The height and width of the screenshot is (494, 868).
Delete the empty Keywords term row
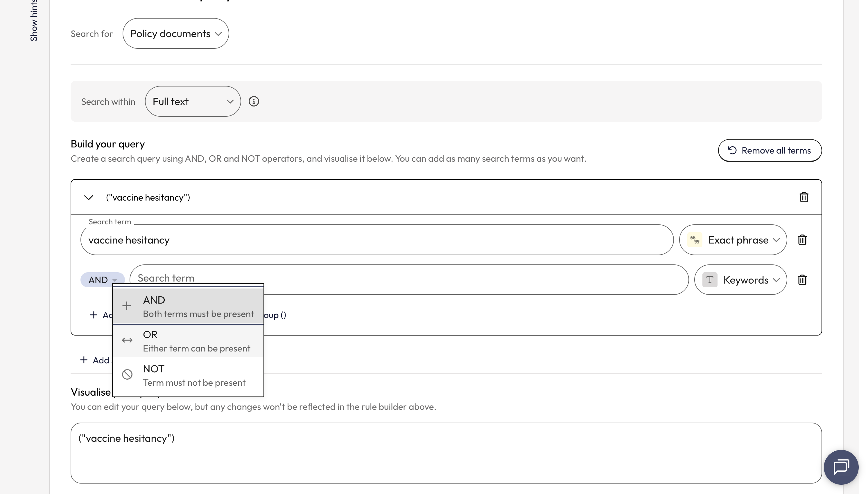(802, 280)
